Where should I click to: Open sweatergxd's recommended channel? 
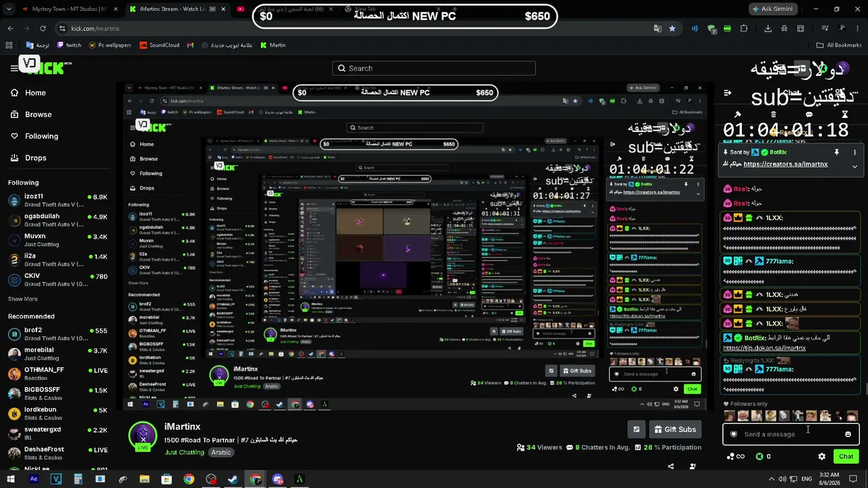(x=58, y=433)
